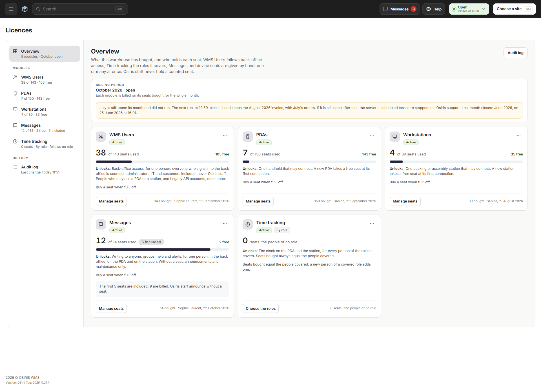This screenshot has height=392, width=541.
Task: Open the Choose a site selector
Action: [514, 9]
